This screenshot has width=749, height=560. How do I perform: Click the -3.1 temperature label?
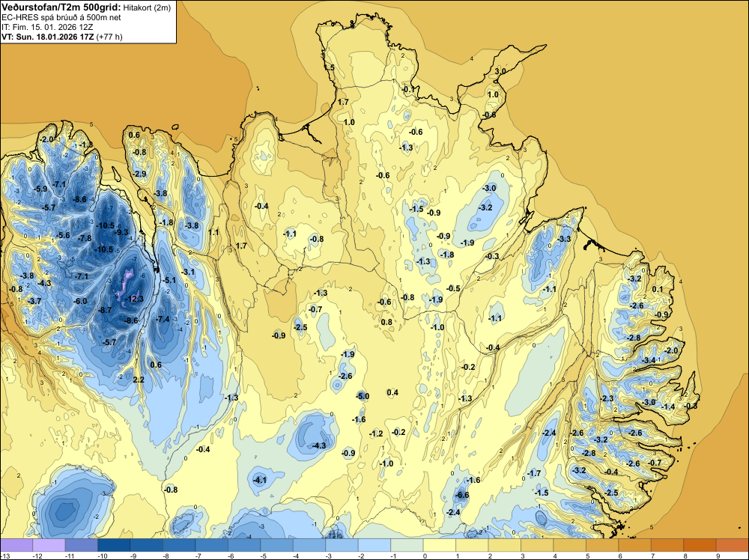pyautogui.click(x=188, y=272)
